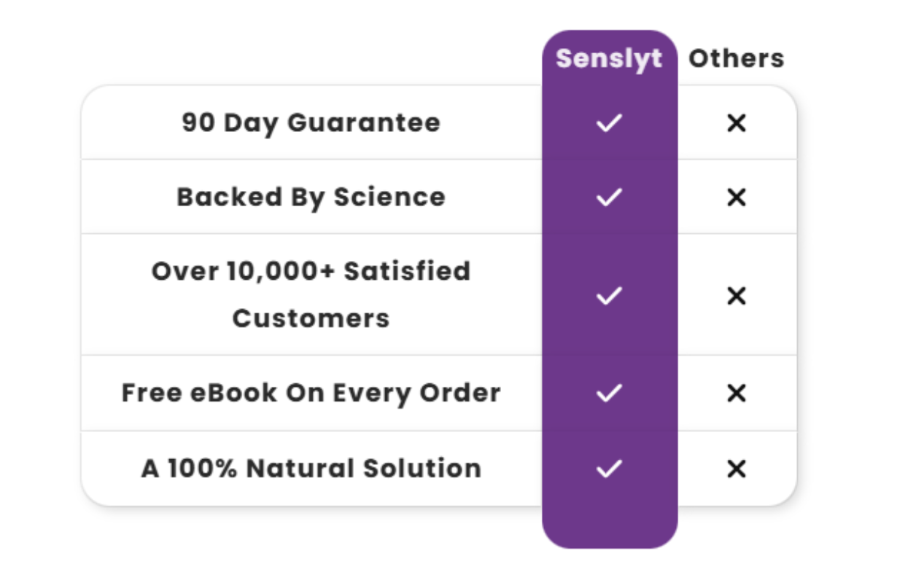Click the Others X mark for 90 Day Guarantee
The height and width of the screenshot is (583, 924).
(737, 123)
